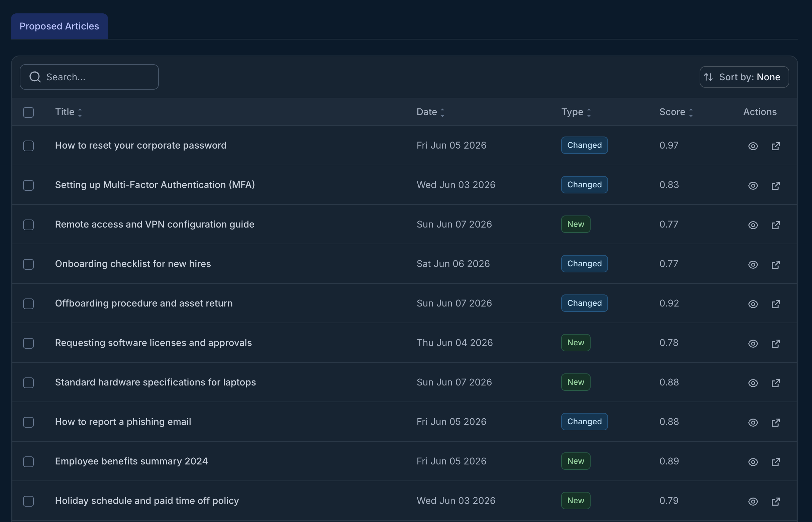Click the Changed badge for phishing email
The width and height of the screenshot is (812, 522).
(584, 422)
